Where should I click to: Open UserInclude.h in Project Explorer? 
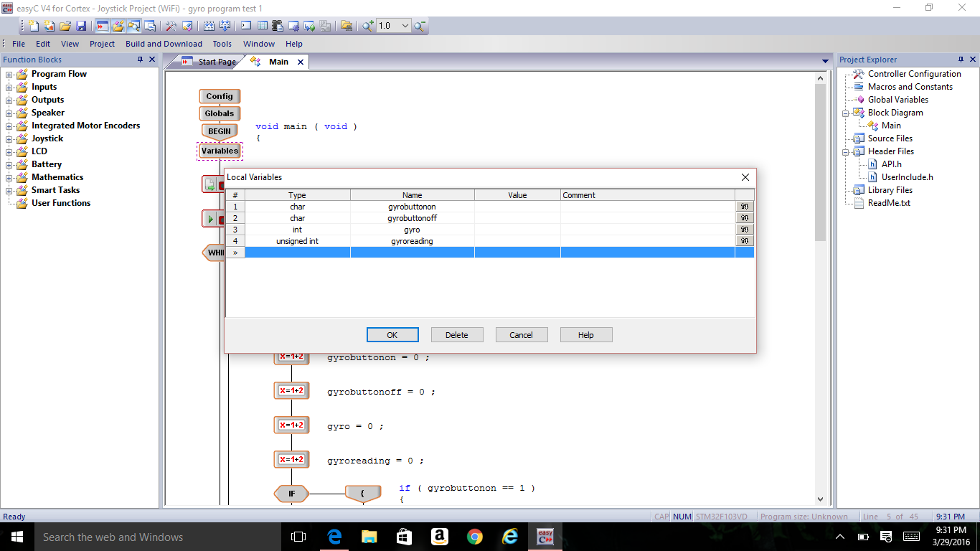tap(907, 177)
